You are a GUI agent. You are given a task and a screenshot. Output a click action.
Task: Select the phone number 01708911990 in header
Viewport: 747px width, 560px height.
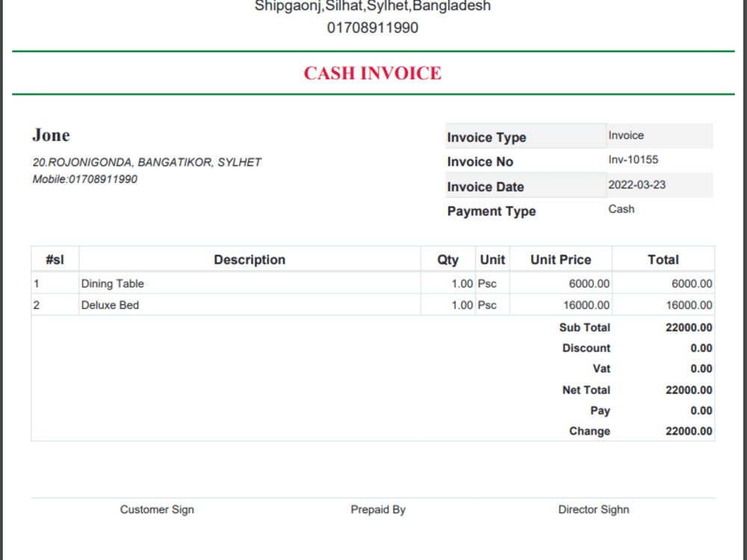(x=373, y=28)
